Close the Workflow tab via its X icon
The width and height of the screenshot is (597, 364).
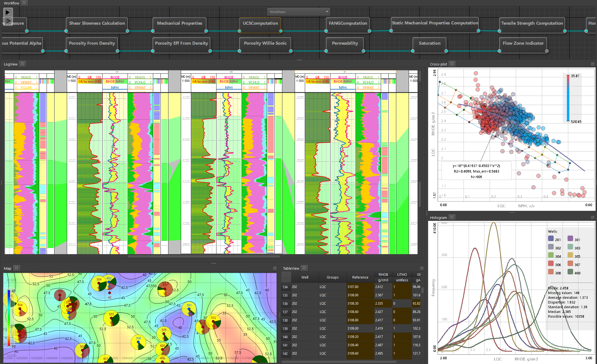(x=24, y=3)
